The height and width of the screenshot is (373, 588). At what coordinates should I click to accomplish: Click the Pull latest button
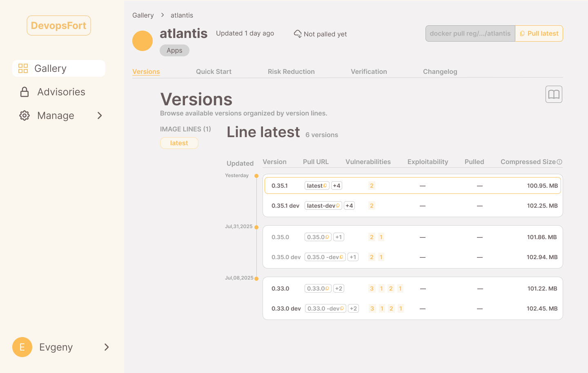pyautogui.click(x=539, y=33)
